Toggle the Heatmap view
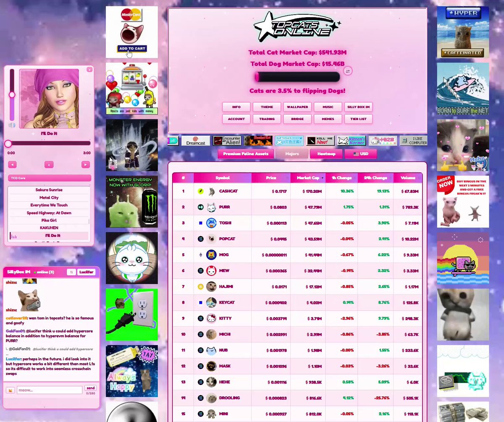Screen dimensions: 504x422 pyautogui.click(x=326, y=154)
